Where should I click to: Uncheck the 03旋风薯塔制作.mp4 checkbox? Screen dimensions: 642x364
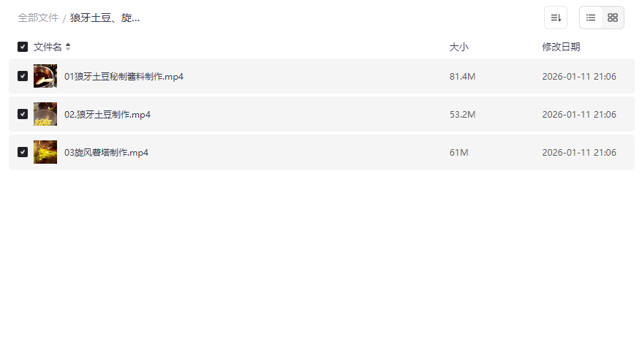[23, 152]
